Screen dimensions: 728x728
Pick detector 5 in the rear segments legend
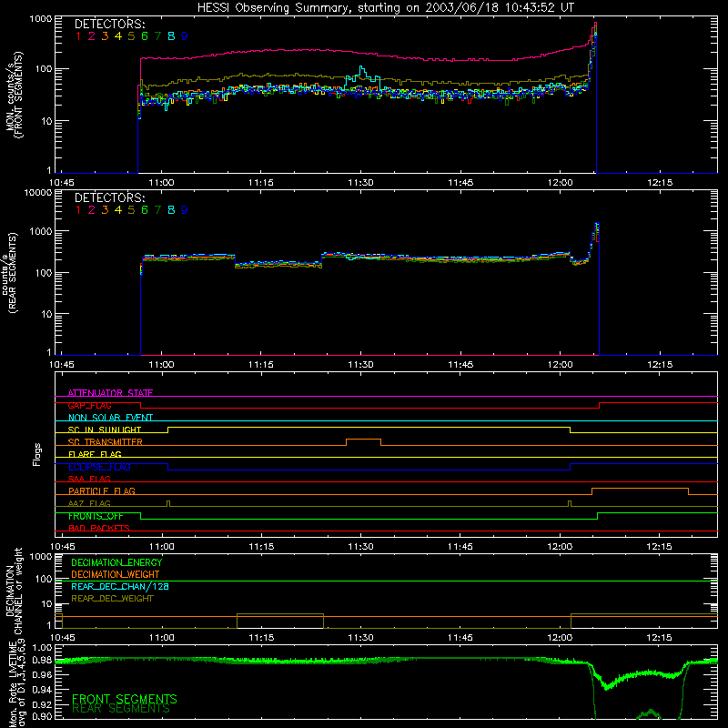131,210
